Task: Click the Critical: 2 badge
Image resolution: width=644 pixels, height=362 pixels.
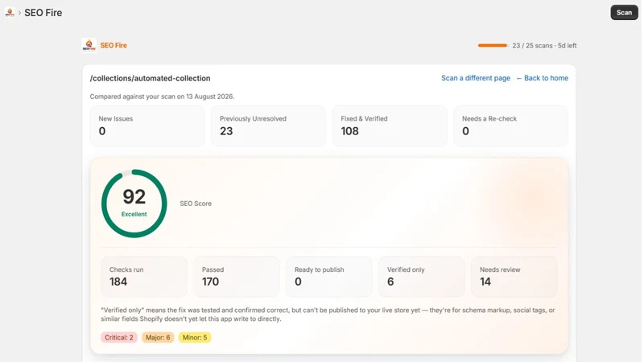Action: pos(119,337)
